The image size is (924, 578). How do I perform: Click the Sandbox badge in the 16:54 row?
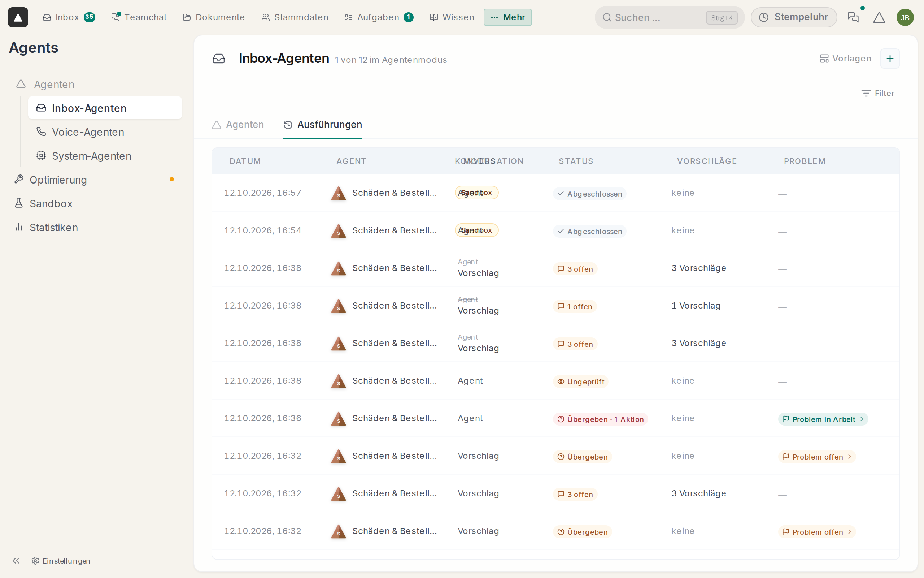pos(476,230)
